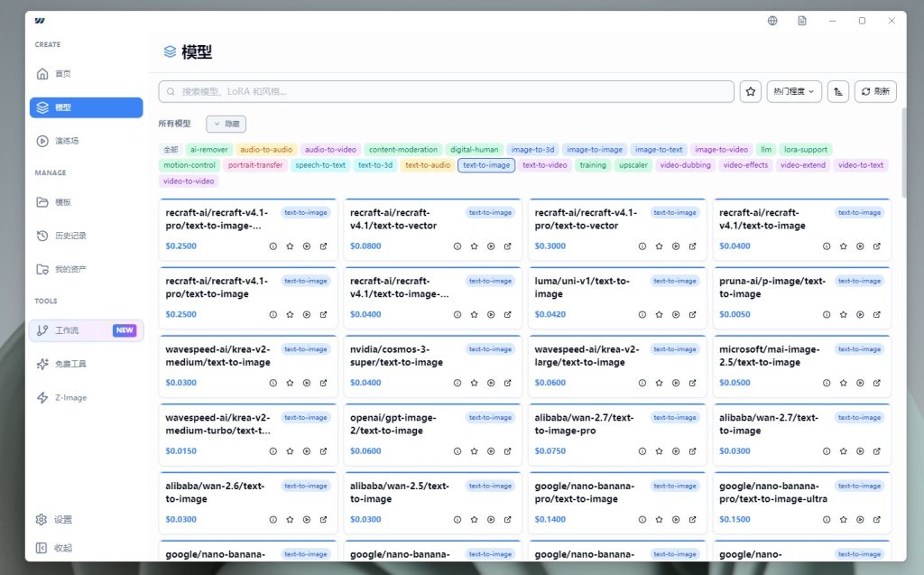Favorite luma/uni-v1/text-to-image model
Viewport: 924px width, 575px height.
click(x=659, y=315)
